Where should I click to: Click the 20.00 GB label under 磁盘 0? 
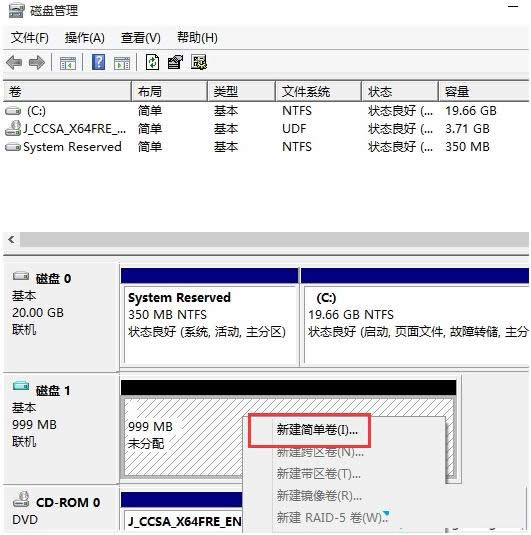point(38,313)
